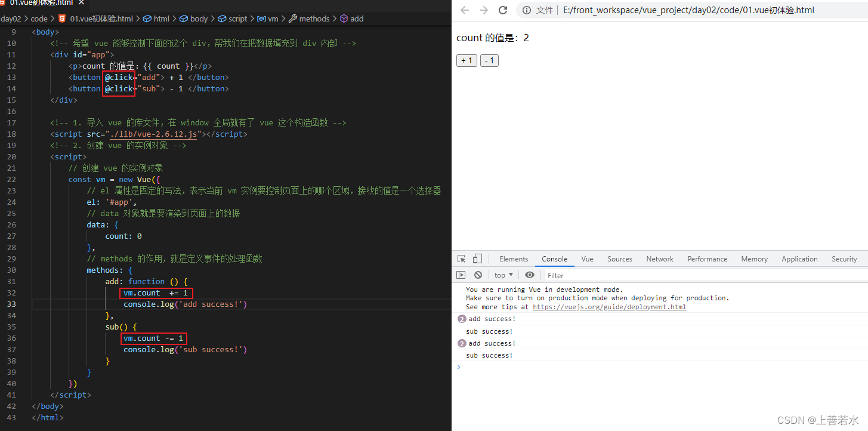Open the Application tab
This screenshot has height=431, width=868.
pyautogui.click(x=799, y=259)
